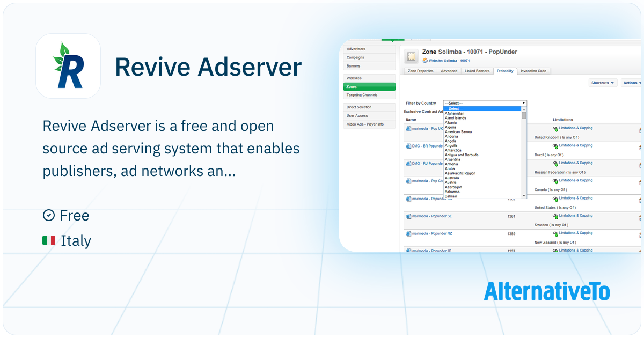Click the Revive Adserver title text

click(208, 67)
